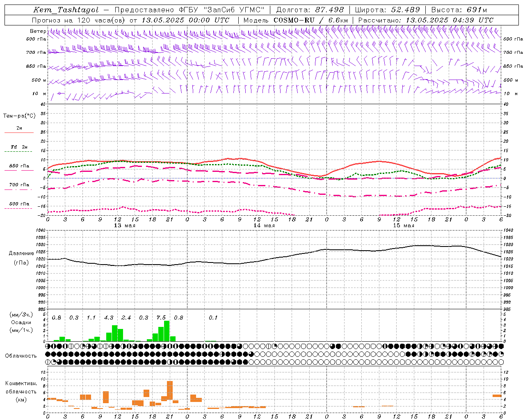This screenshot has width=525, height=420.
Task: Click the 2.4 three-hour precipitation total
Action: 126,318
